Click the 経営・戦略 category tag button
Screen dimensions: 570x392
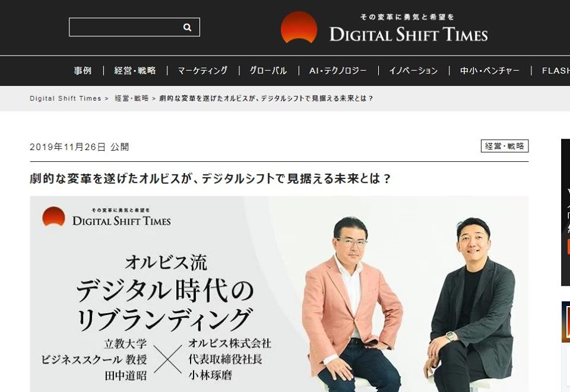pos(505,146)
